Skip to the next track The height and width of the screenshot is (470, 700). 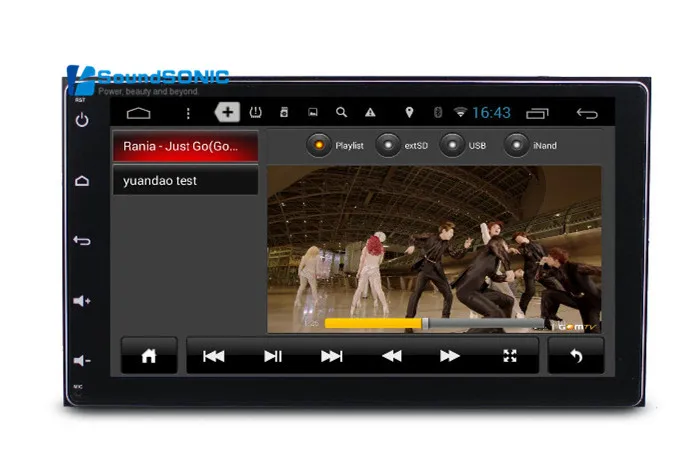(x=332, y=356)
